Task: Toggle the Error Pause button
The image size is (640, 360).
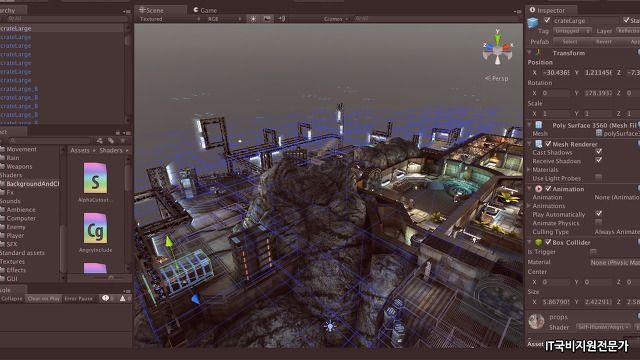Action: [79, 298]
